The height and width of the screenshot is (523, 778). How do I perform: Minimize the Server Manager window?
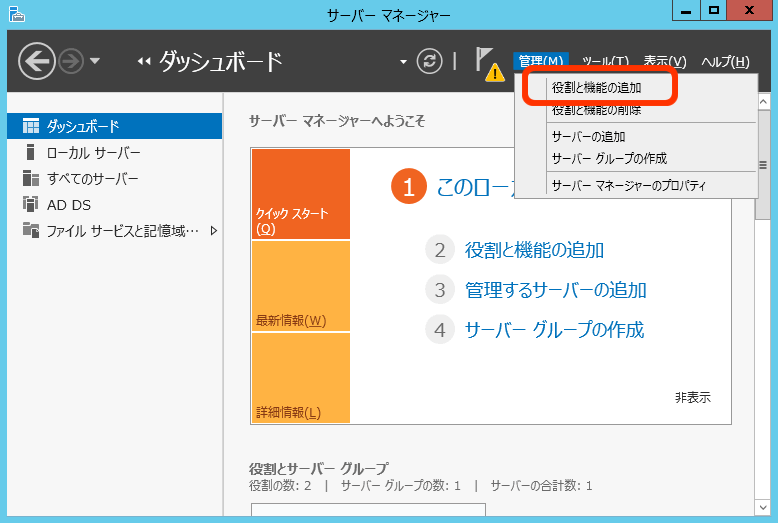pyautogui.click(x=686, y=10)
